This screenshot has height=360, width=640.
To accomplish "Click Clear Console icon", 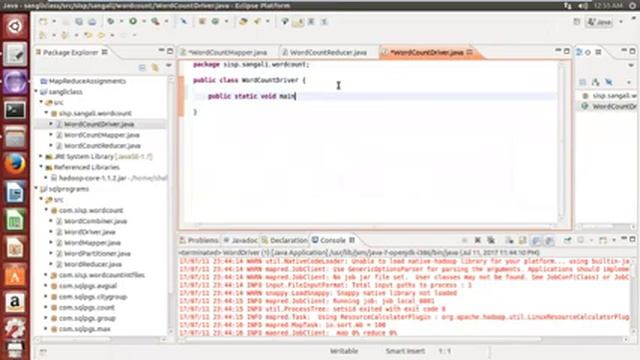I will [x=509, y=240].
